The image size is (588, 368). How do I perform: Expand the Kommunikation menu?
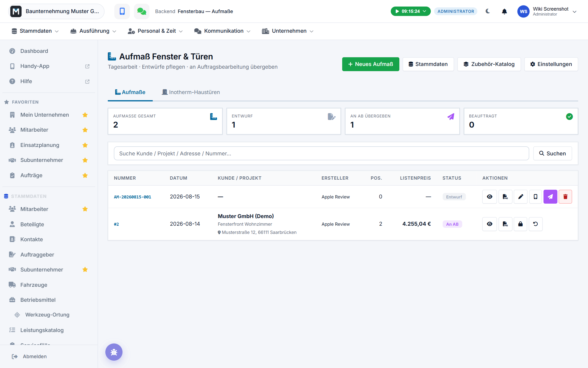(222, 31)
